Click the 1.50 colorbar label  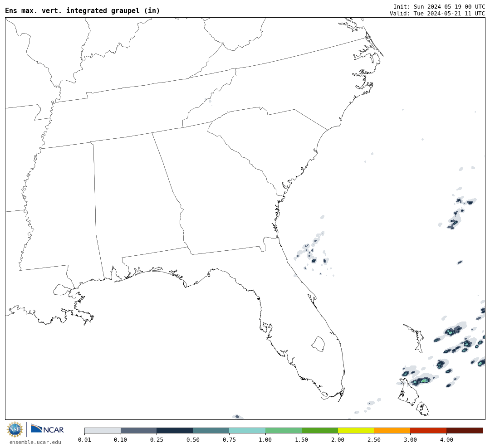click(302, 440)
